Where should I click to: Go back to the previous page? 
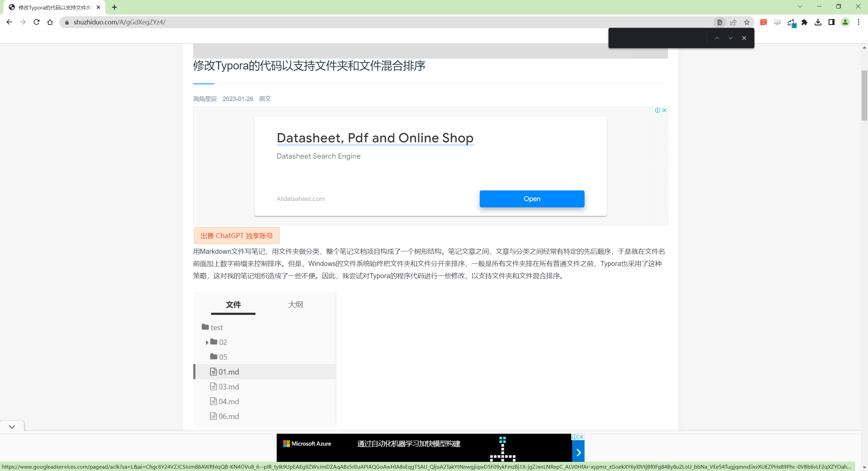tap(9, 22)
